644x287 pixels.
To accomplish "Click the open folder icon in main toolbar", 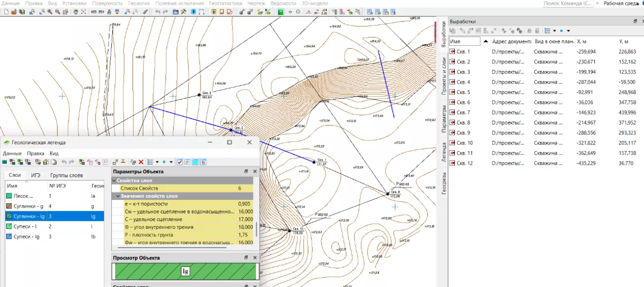I will [14, 11].
